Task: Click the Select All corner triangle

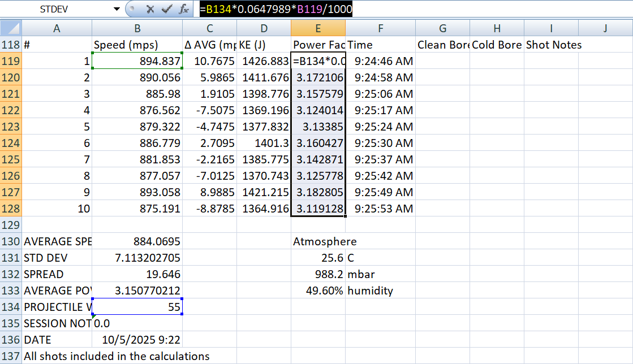Action: click(12, 28)
